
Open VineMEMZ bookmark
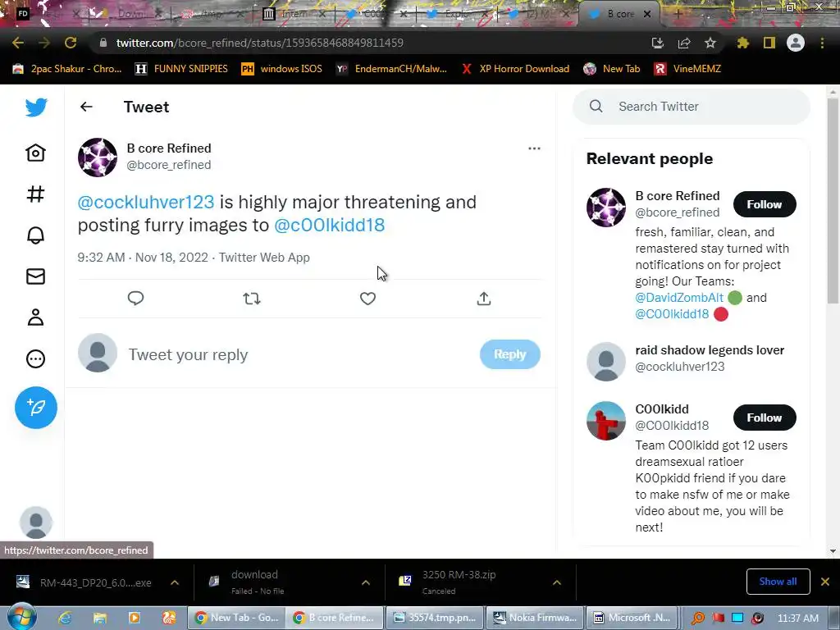pos(688,69)
